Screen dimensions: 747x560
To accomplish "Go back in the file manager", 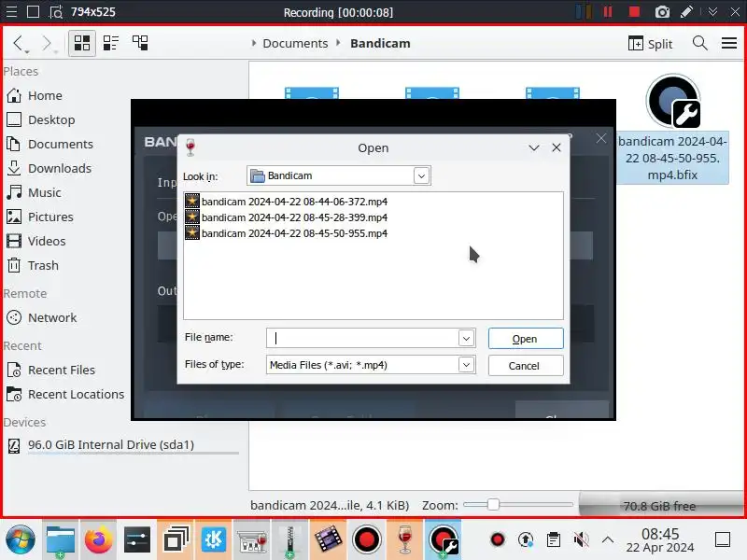I will tap(19, 43).
